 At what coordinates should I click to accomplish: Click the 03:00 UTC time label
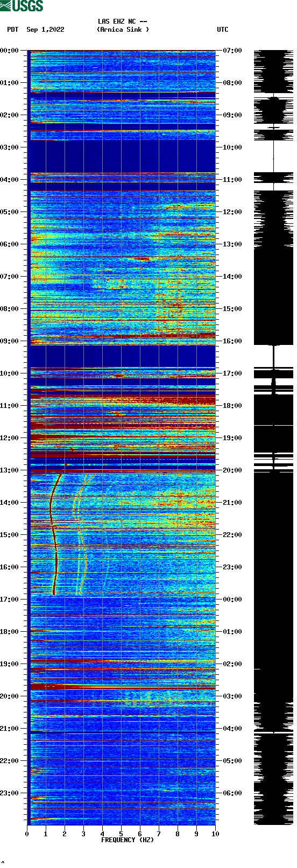232,696
